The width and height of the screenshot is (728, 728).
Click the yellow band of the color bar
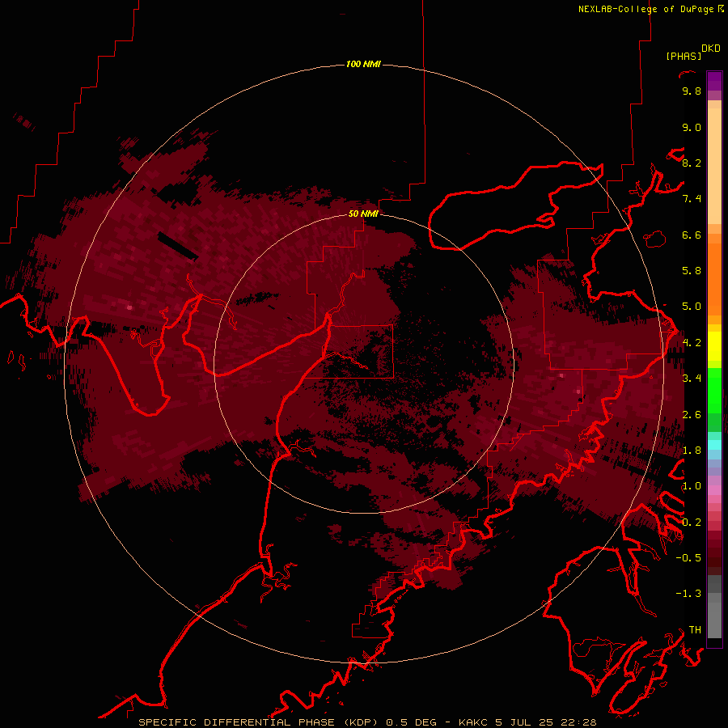pyautogui.click(x=714, y=346)
